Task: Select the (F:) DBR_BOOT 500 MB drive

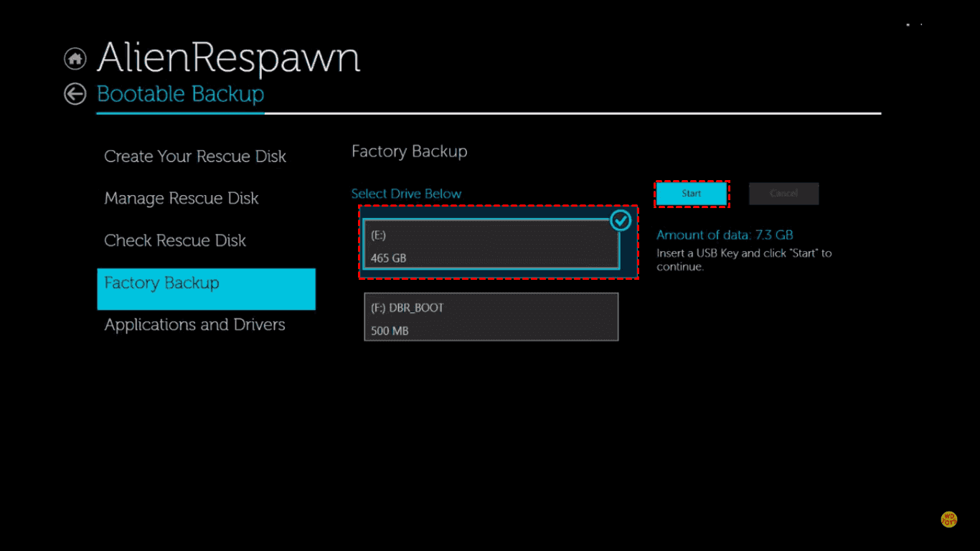Action: click(491, 316)
